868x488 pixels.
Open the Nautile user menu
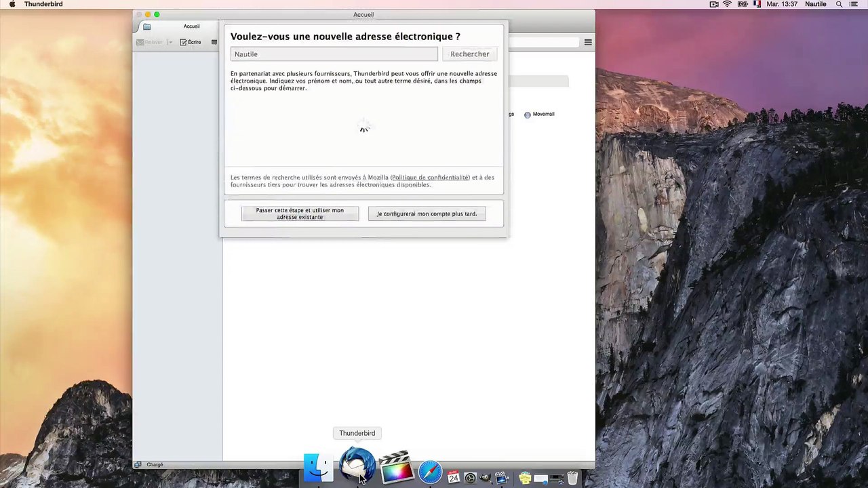[815, 4]
